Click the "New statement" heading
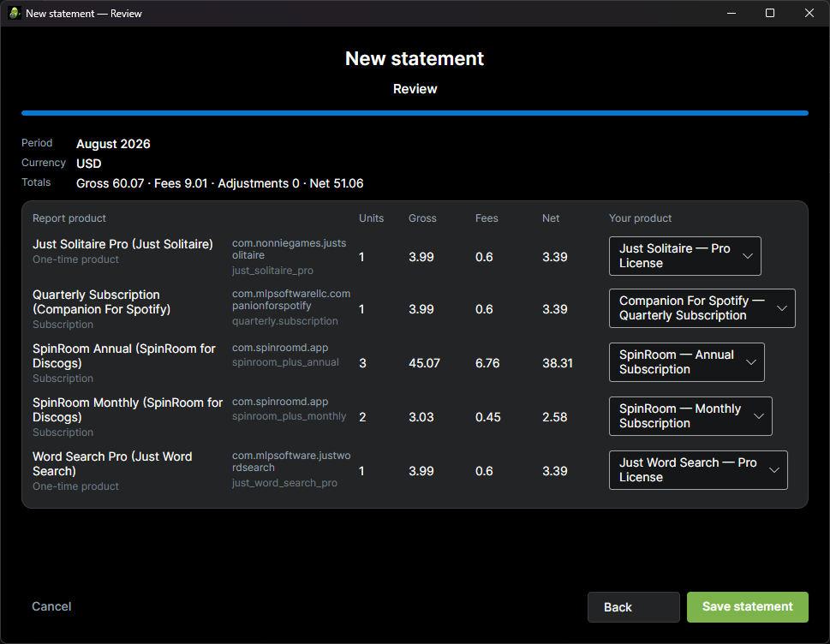Image resolution: width=830 pixels, height=644 pixels. [x=415, y=58]
